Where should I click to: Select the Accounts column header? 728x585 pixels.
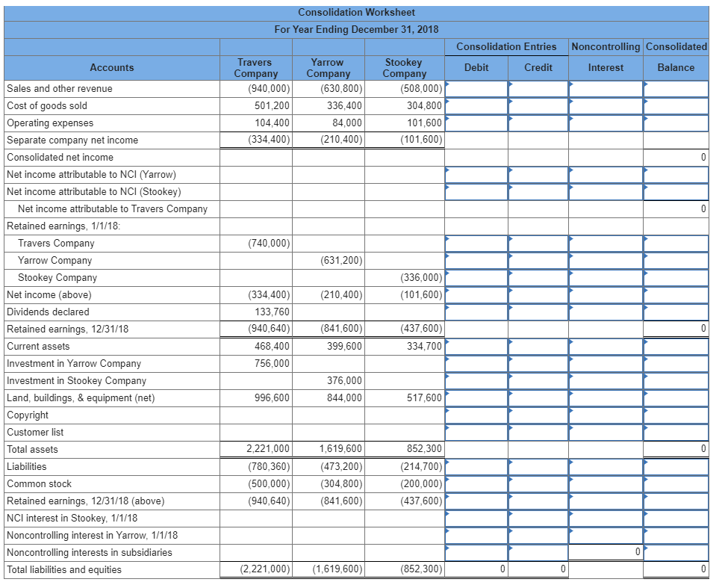point(111,68)
